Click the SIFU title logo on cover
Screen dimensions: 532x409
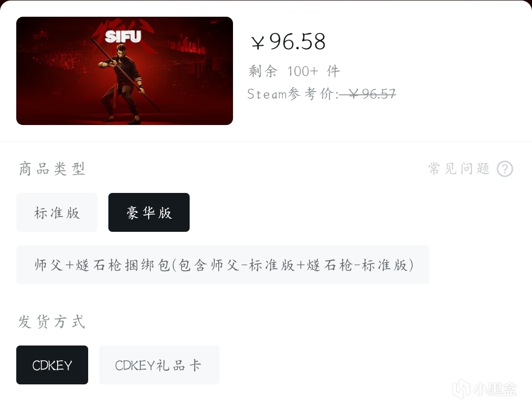coord(123,36)
